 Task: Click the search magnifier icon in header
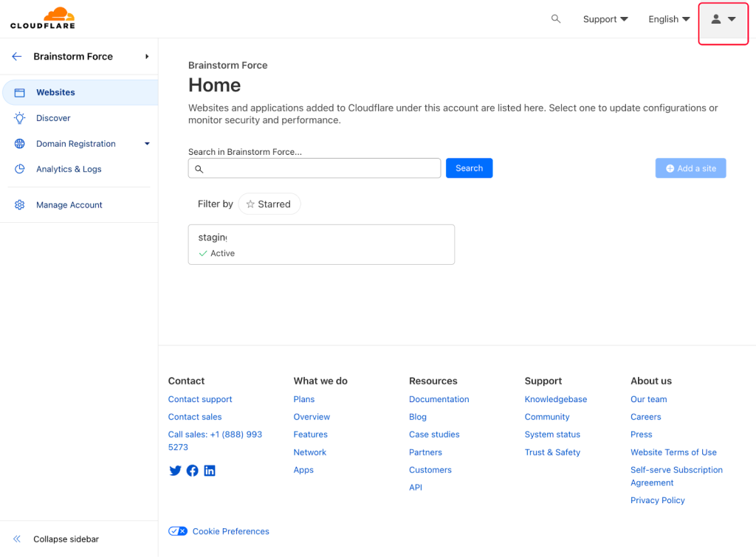coord(556,19)
